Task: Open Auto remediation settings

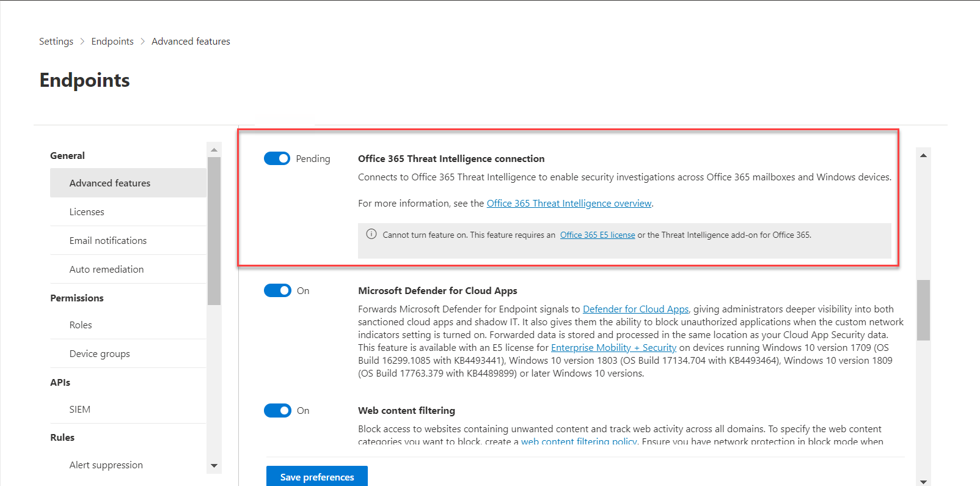Action: pos(128,269)
